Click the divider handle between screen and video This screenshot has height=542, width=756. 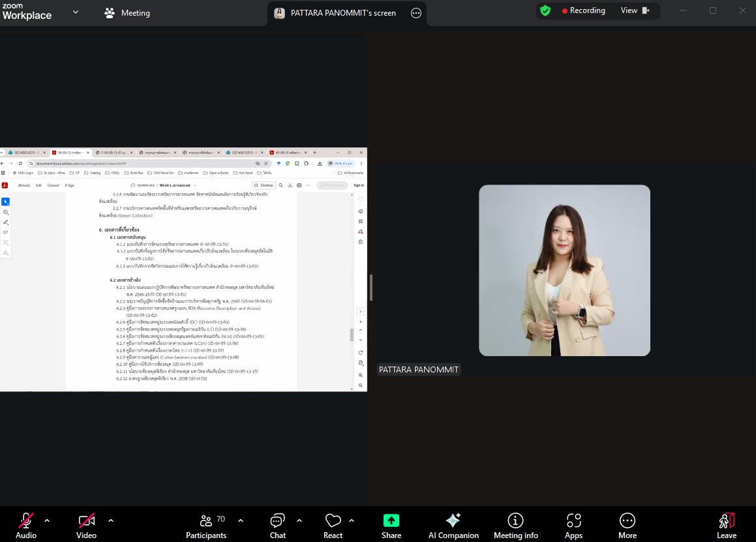tap(371, 288)
